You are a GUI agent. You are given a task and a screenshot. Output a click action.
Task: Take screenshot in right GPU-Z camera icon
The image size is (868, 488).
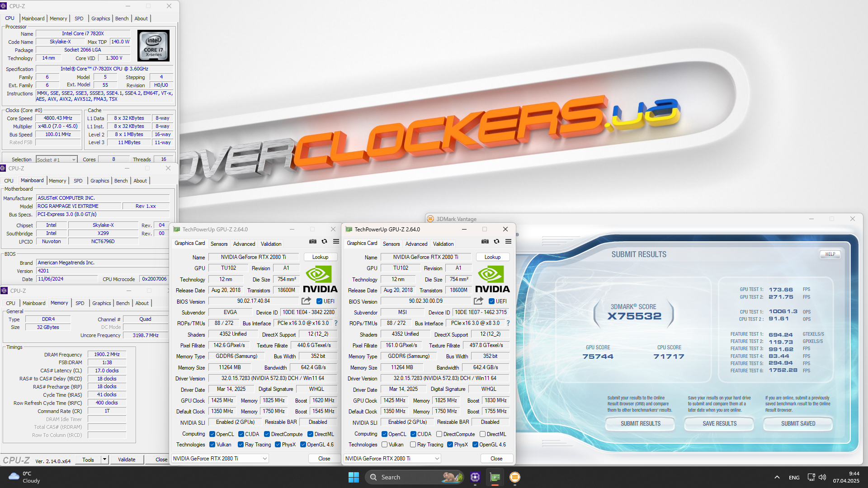[485, 242]
